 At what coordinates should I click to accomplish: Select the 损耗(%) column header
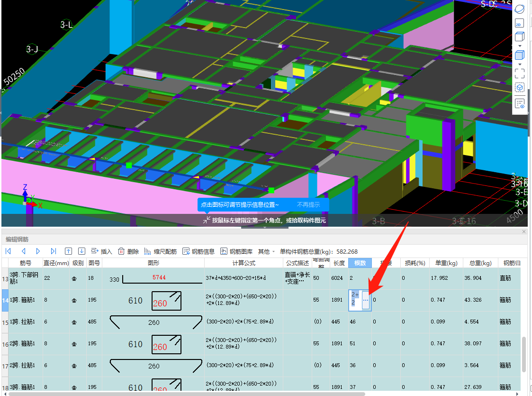coord(415,263)
